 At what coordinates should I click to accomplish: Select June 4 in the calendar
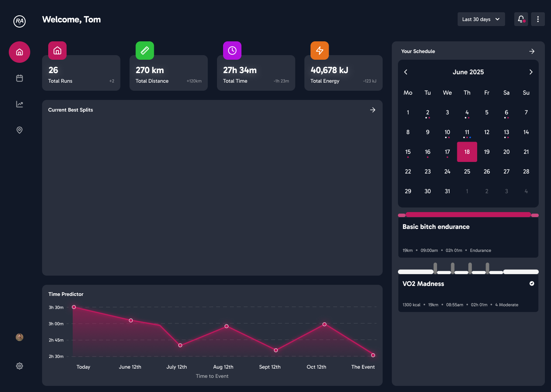pos(467,113)
